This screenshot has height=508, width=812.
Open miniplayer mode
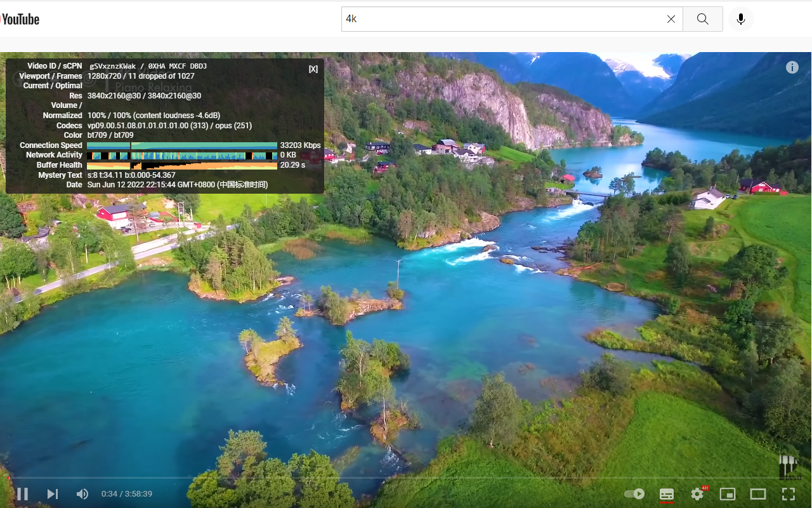(728, 493)
